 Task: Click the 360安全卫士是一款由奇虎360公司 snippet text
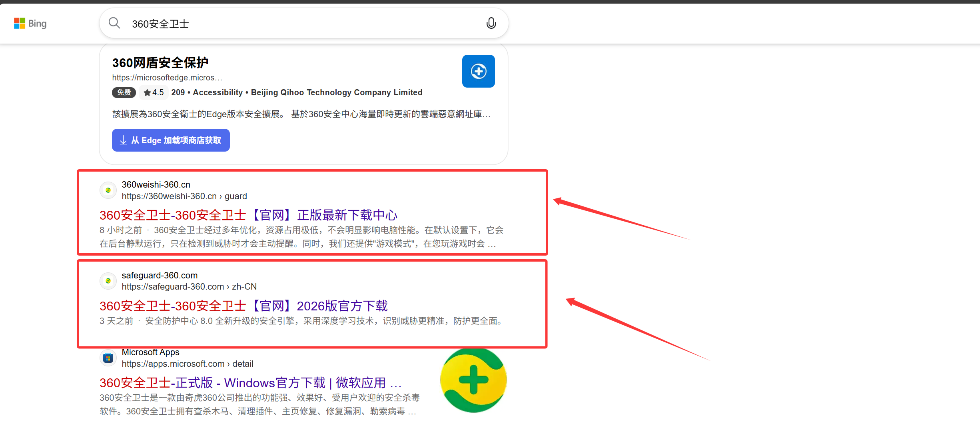tap(259, 404)
